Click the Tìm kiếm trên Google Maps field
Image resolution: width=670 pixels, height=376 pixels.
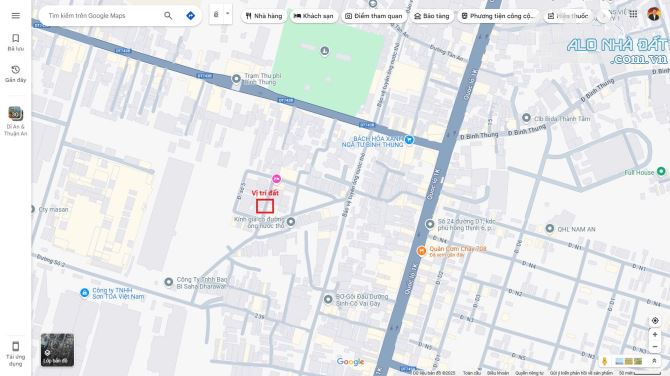(103, 16)
